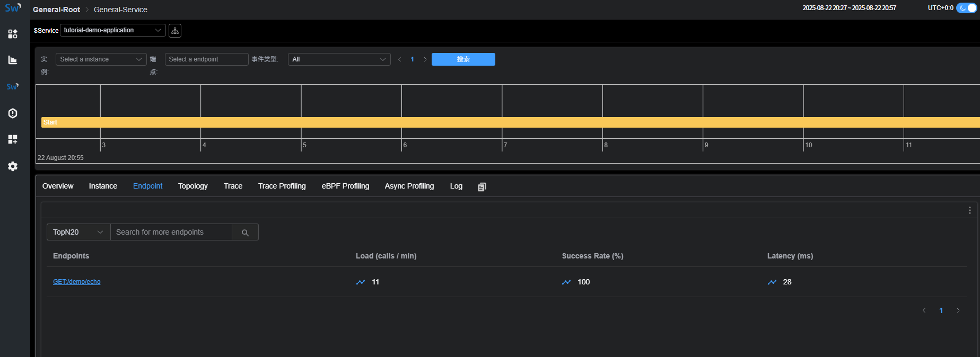
Task: Open the Trace Profiling tab
Action: click(282, 186)
